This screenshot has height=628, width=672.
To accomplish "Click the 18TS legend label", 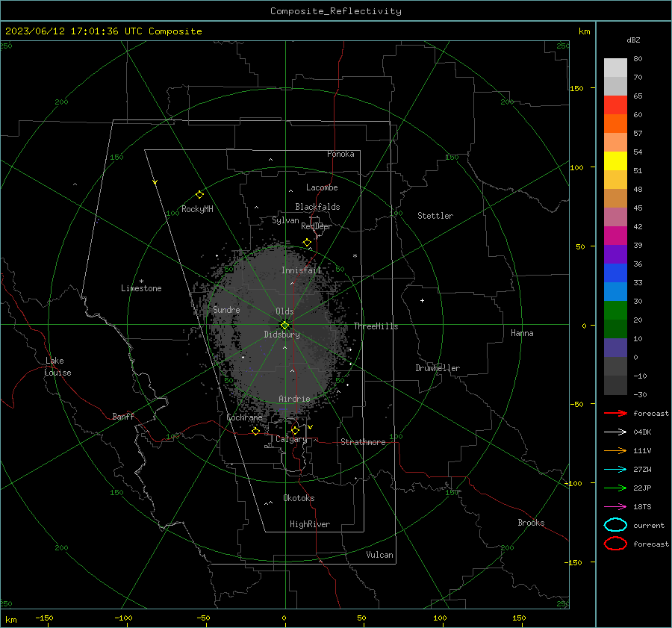I will [x=642, y=507].
